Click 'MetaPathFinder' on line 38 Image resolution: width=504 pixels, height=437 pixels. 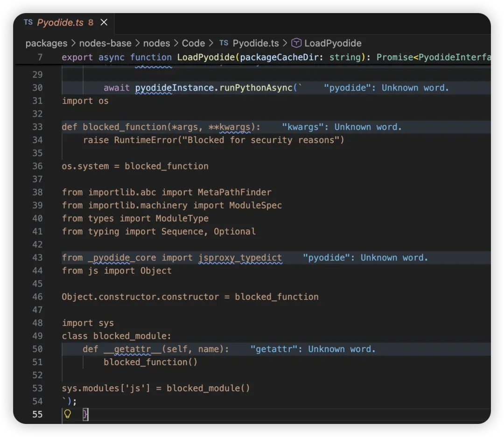[x=235, y=192]
